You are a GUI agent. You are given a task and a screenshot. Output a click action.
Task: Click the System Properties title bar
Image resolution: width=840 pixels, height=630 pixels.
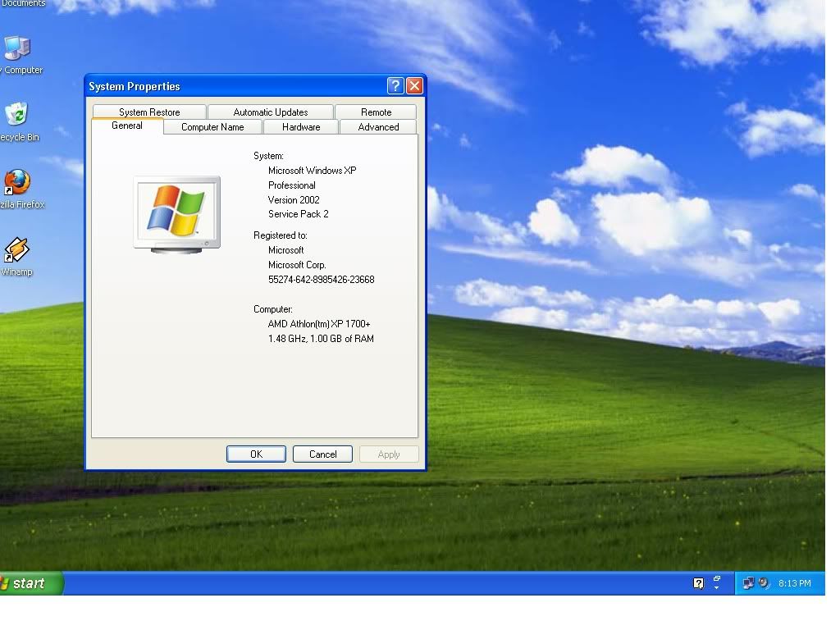[x=235, y=86]
